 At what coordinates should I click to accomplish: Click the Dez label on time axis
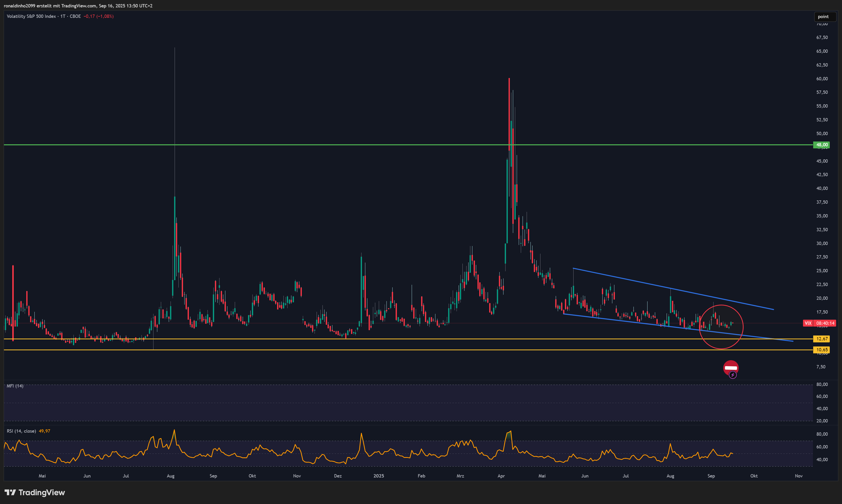[x=338, y=476]
